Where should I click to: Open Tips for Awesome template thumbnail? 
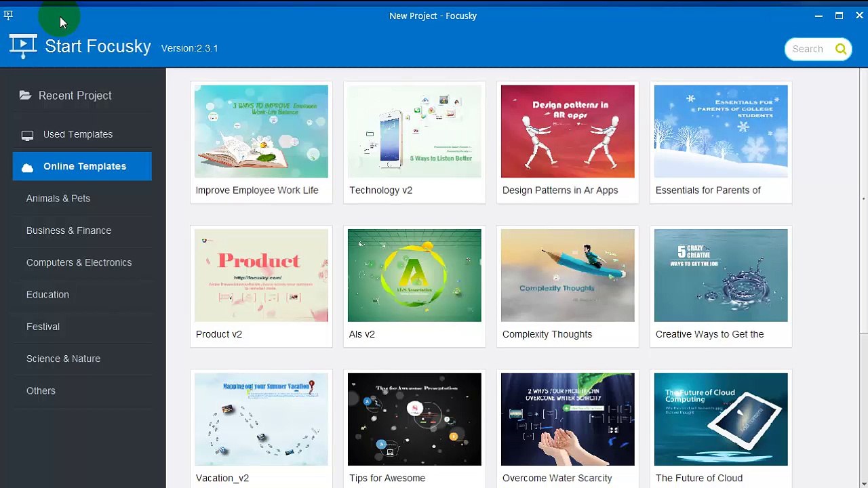point(414,419)
